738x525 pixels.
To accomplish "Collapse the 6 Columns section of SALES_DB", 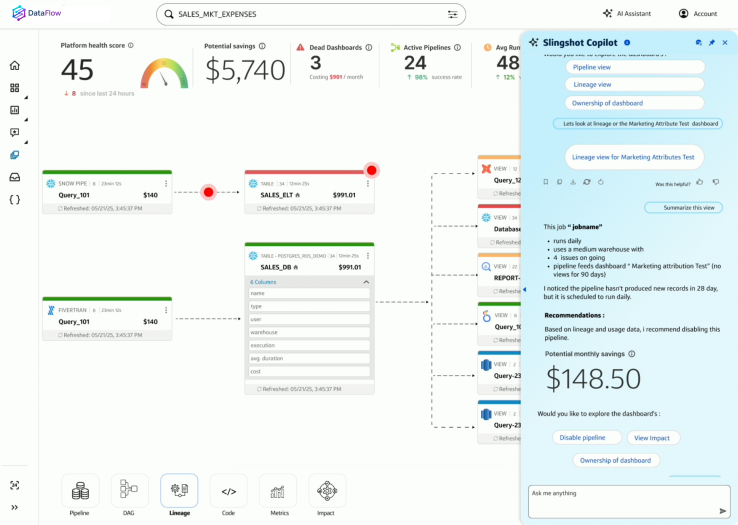I will pyautogui.click(x=366, y=282).
